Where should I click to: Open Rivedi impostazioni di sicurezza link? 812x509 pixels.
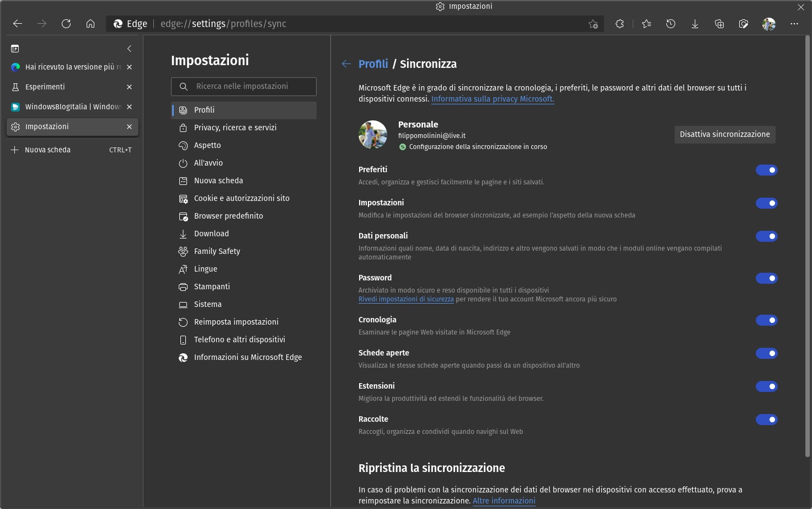406,299
